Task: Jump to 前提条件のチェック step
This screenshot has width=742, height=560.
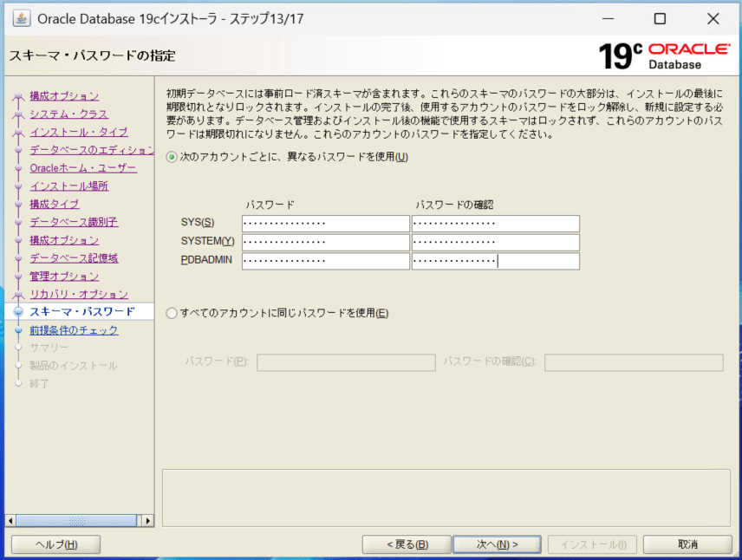Action: point(74,330)
